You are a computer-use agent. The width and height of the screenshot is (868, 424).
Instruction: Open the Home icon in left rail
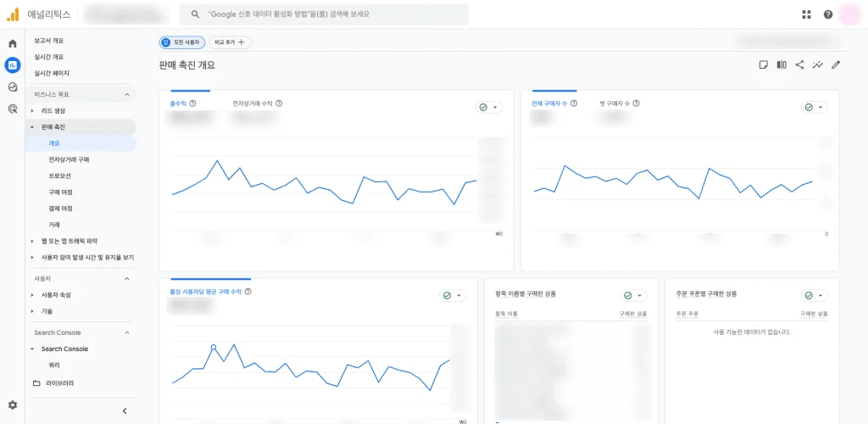(x=13, y=43)
